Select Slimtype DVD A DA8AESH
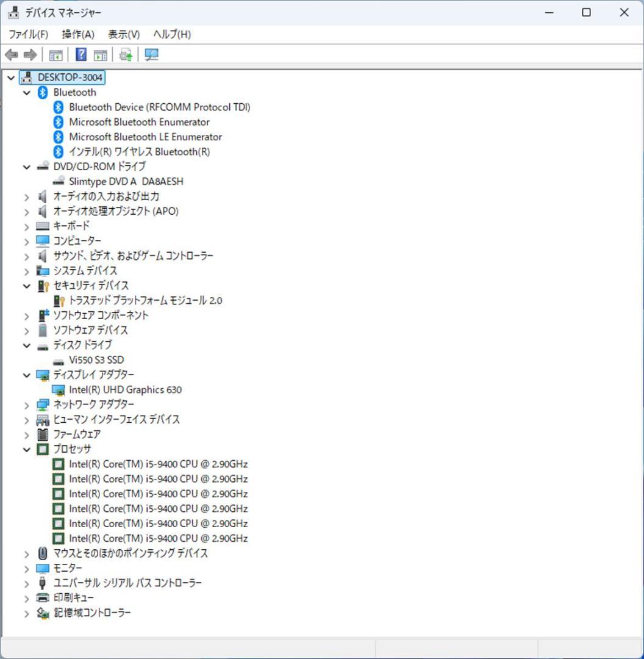 (x=126, y=182)
